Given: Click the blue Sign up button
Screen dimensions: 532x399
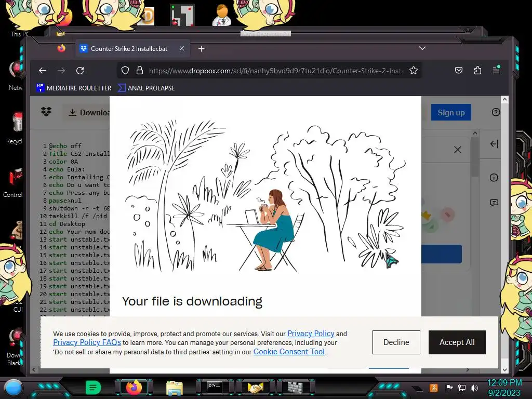Looking at the screenshot, I should 451,112.
